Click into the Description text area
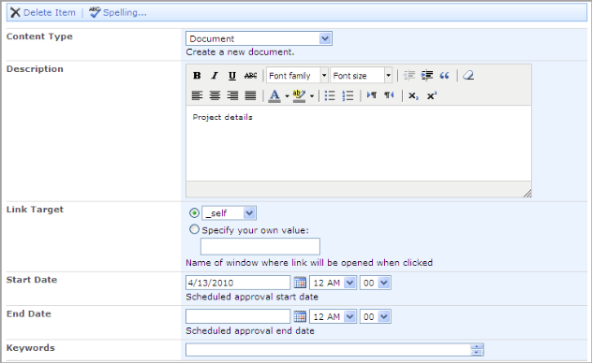Viewport: 593px width, 364px height. point(359,143)
